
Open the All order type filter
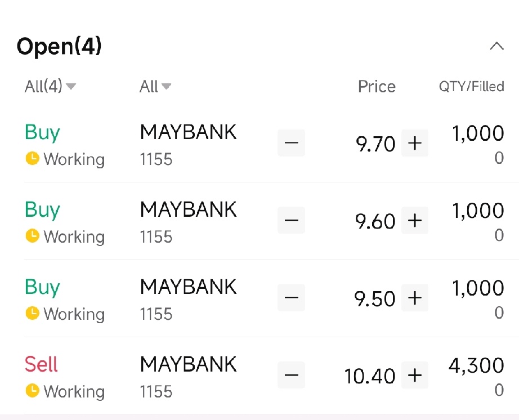(155, 86)
